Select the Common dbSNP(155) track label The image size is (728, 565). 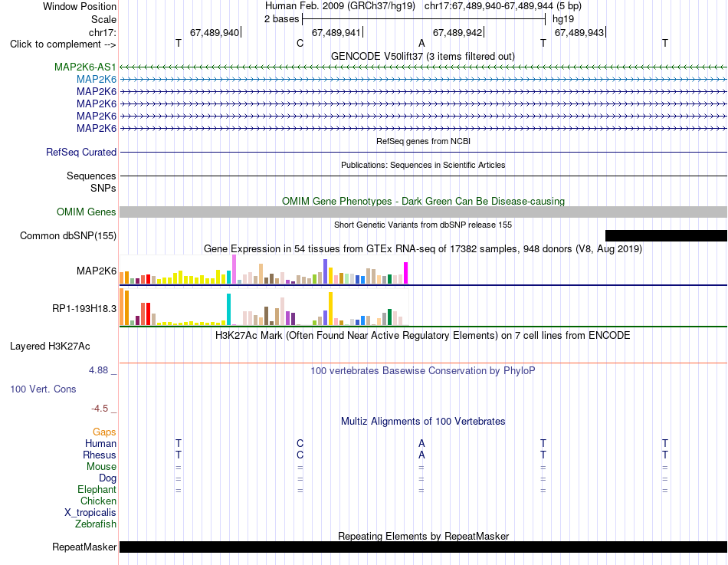coord(68,236)
